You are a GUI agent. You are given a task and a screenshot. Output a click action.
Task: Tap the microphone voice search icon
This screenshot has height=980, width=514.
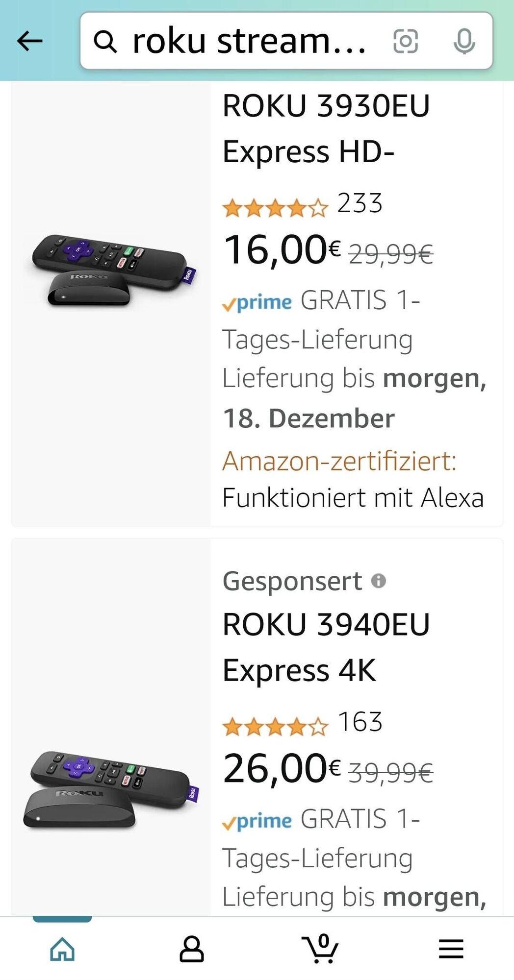(x=464, y=41)
